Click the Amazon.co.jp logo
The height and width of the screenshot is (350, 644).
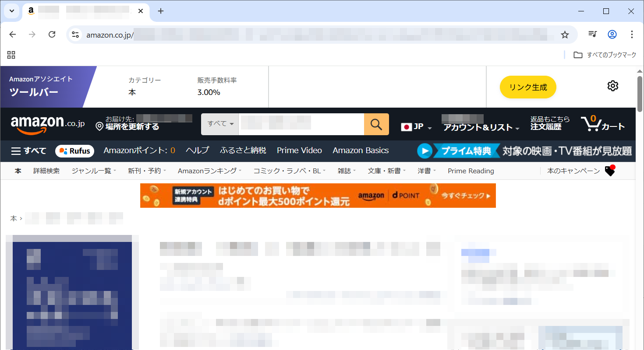coord(48,124)
